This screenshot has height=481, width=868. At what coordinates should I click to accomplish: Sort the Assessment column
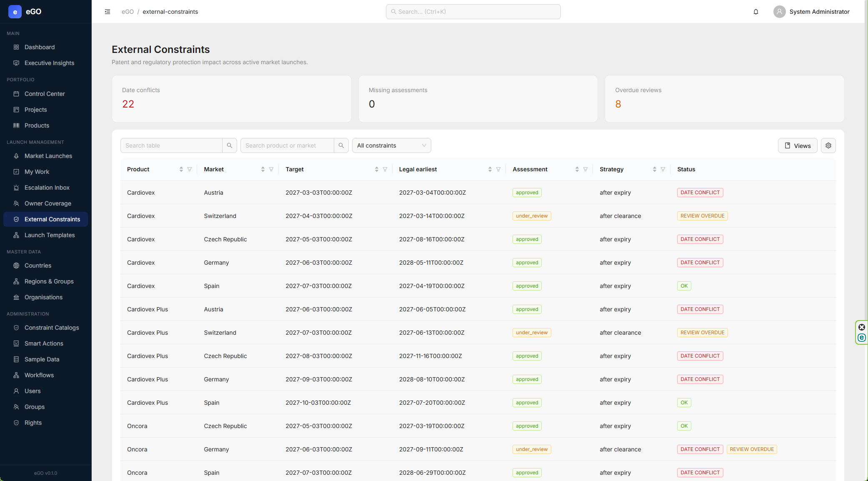coord(577,169)
